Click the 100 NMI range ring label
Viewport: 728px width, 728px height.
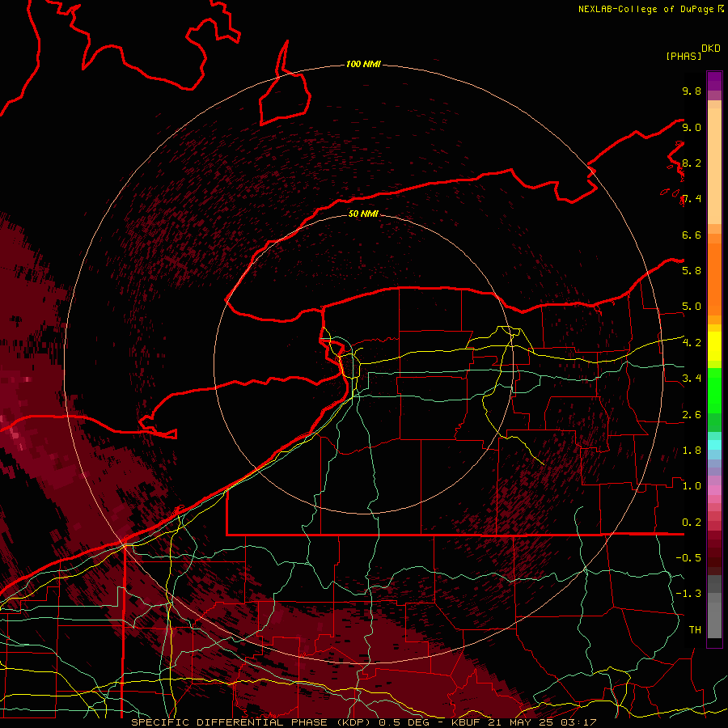coord(363,64)
